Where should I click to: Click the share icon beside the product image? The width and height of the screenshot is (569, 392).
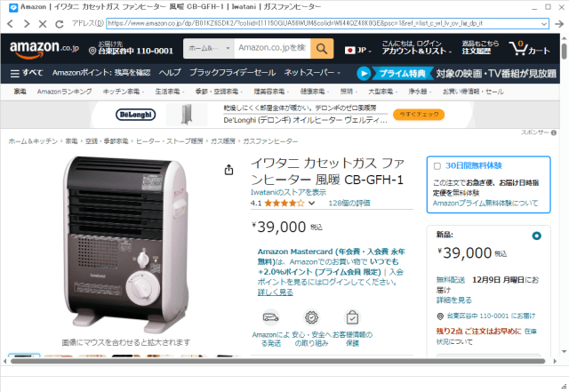pyautogui.click(x=228, y=170)
